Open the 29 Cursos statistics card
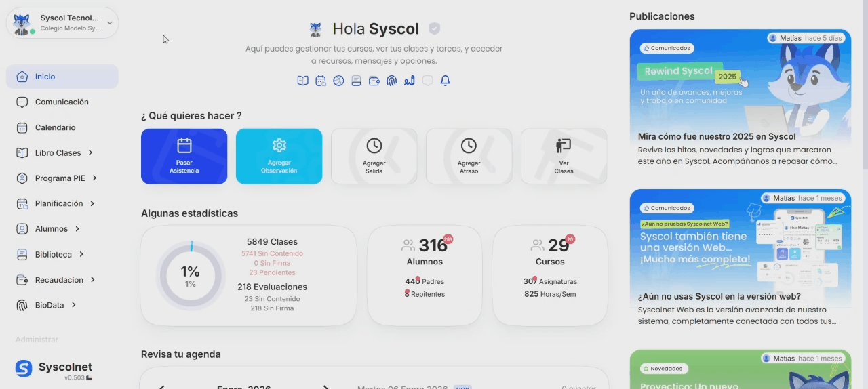Image resolution: width=868 pixels, height=389 pixels. coord(550,276)
